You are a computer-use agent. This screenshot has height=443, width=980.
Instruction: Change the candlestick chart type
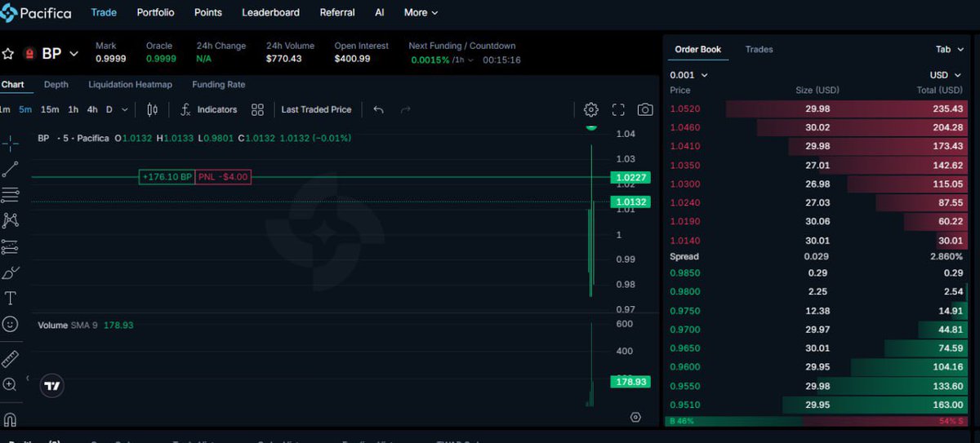coord(152,109)
